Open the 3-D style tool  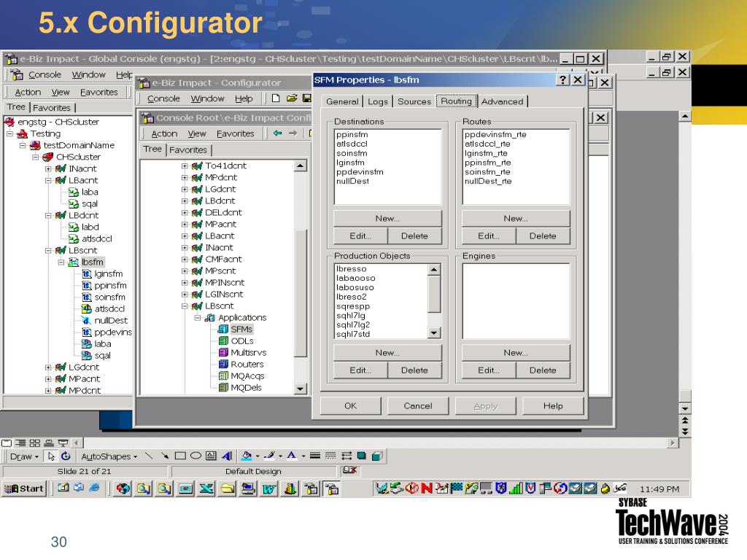point(377,456)
